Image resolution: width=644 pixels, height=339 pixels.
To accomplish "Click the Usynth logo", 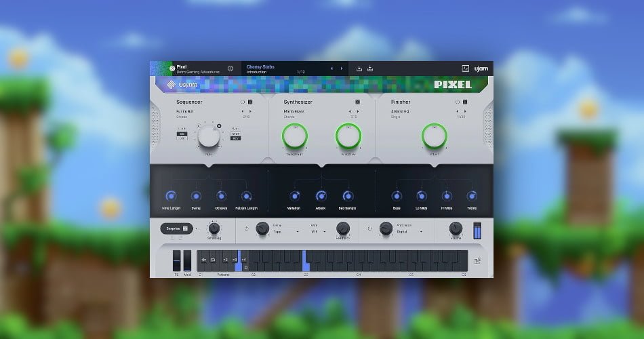I will click(x=182, y=85).
